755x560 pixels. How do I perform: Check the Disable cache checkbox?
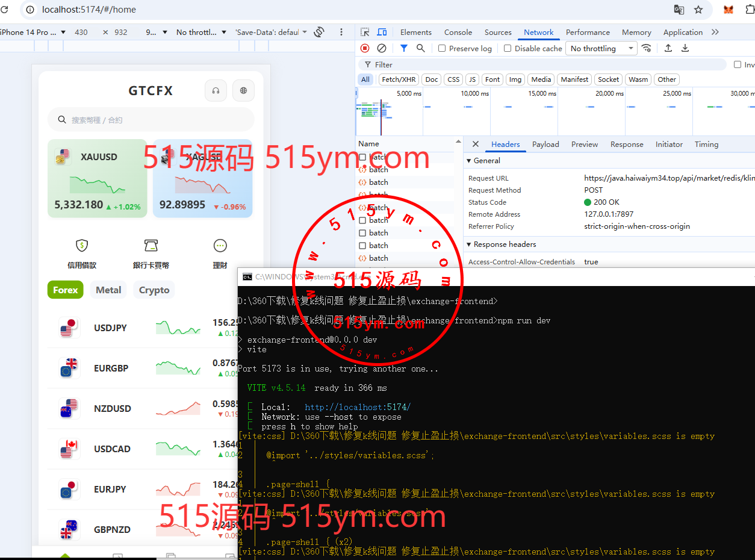508,49
